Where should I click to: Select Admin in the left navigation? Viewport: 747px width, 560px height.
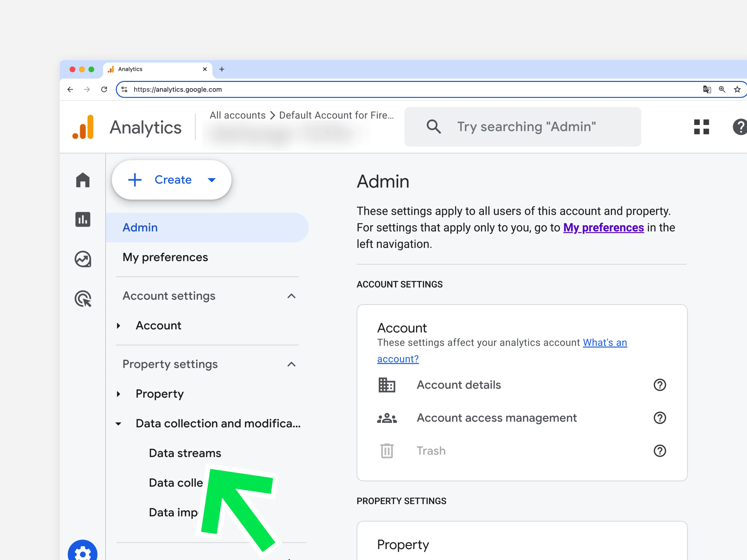click(207, 227)
